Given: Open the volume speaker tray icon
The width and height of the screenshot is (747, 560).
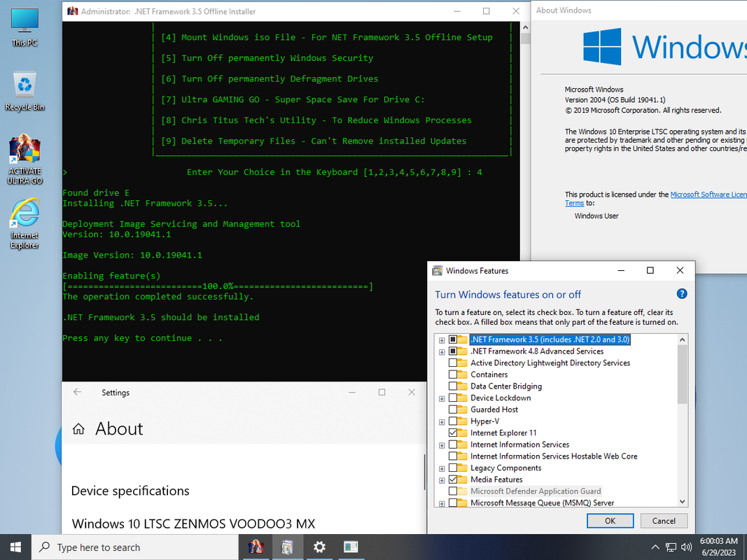Looking at the screenshot, I should [686, 547].
